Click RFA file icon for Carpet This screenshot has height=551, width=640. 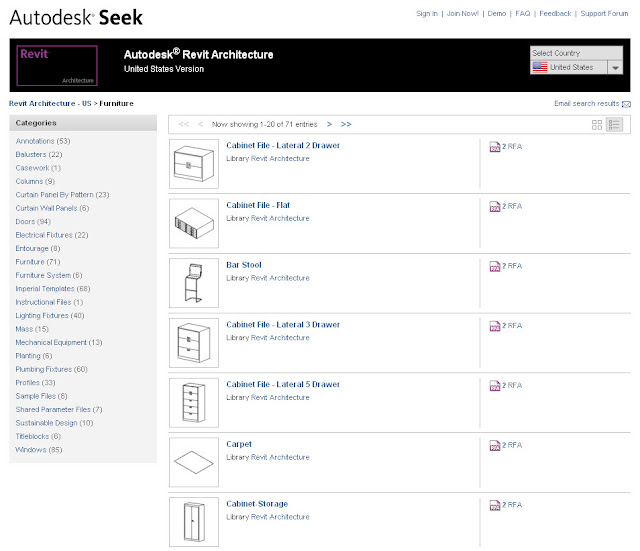coord(495,446)
